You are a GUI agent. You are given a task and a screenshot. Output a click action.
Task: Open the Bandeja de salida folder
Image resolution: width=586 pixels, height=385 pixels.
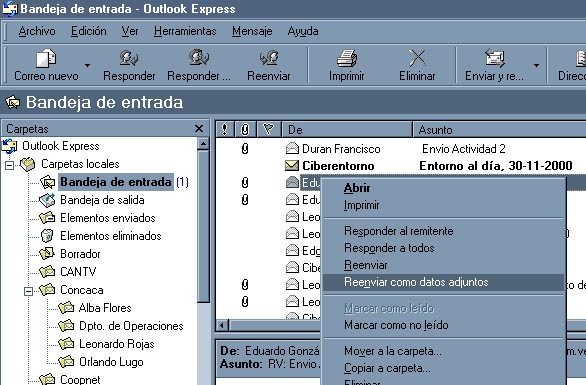[102, 200]
